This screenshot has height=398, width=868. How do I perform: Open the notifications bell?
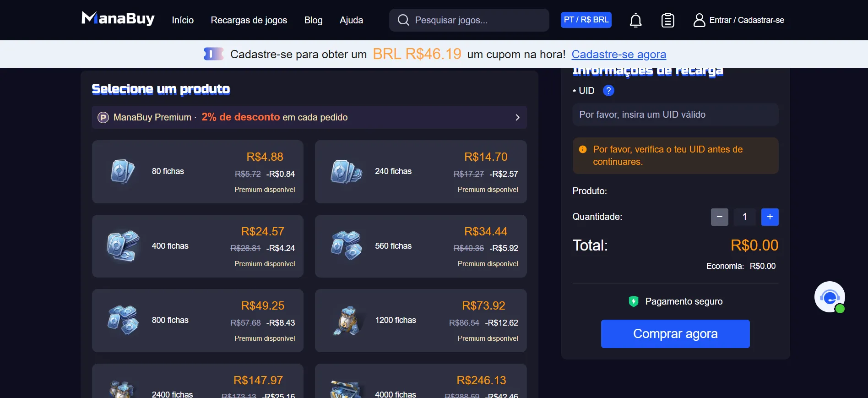point(635,20)
